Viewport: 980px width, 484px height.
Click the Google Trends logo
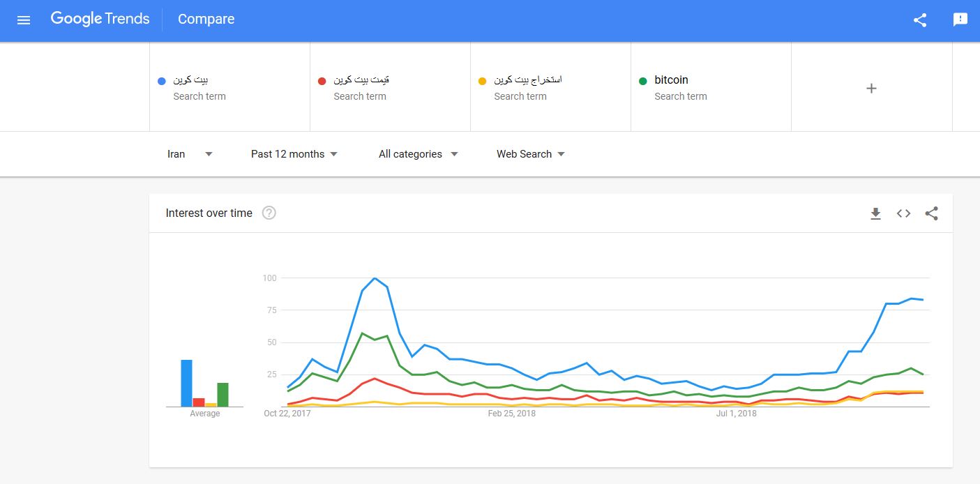click(x=100, y=19)
